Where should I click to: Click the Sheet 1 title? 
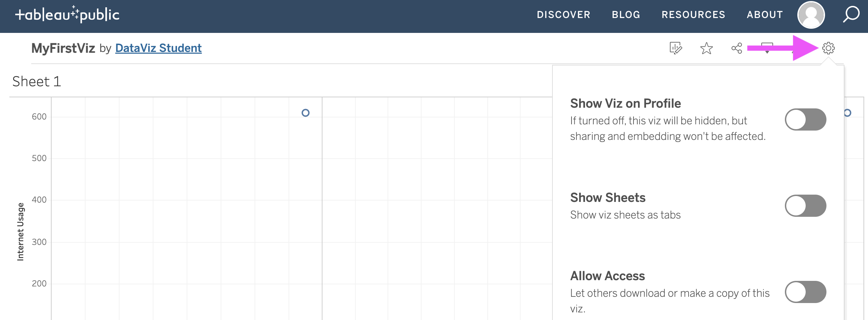coord(36,81)
